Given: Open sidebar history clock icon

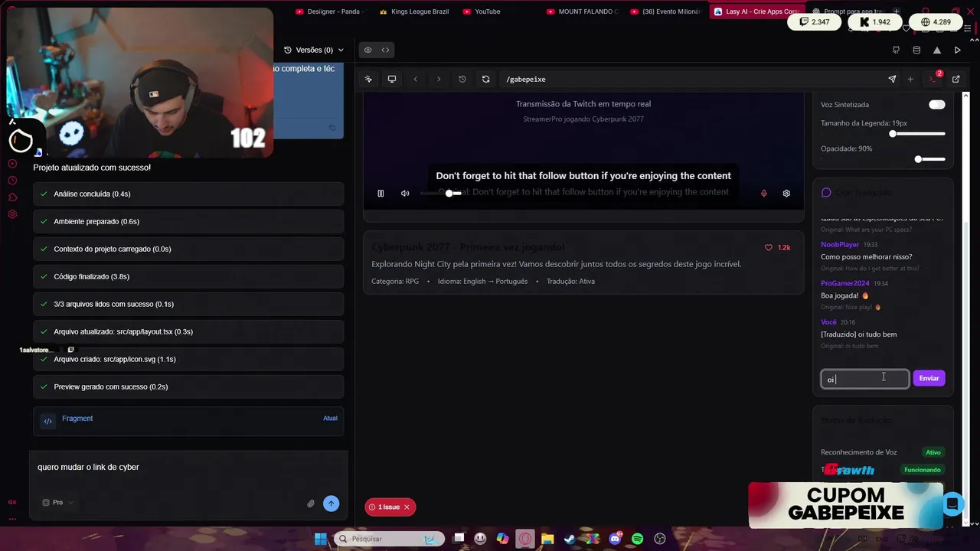Looking at the screenshot, I should (12, 181).
